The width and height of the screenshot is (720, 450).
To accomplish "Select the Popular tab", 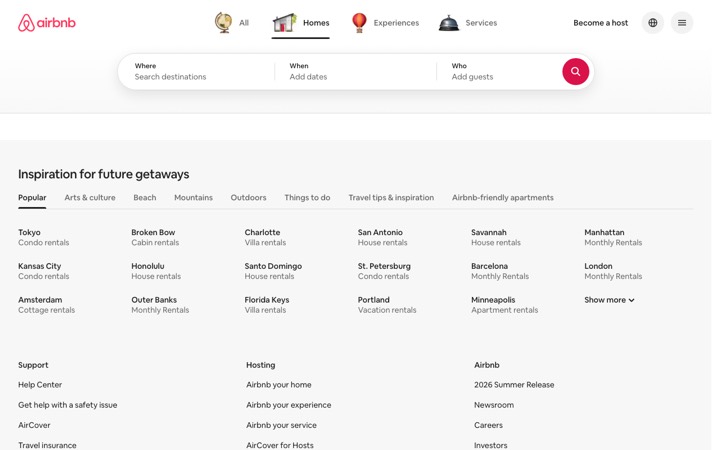I will pyautogui.click(x=32, y=197).
